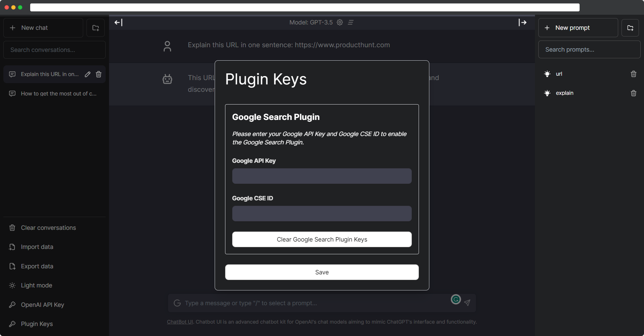Click the conversation settings lines icon next to gear
This screenshot has height=336, width=644.
coord(351,22)
